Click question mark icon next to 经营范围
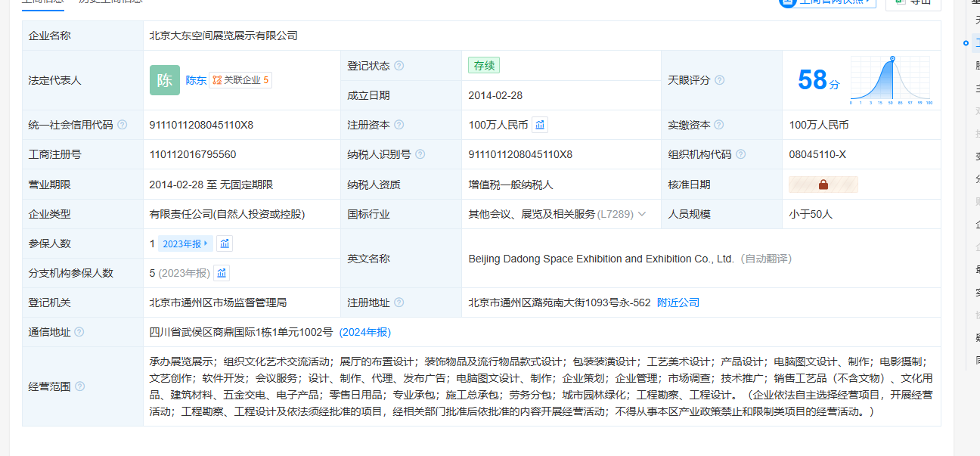 (x=80, y=386)
